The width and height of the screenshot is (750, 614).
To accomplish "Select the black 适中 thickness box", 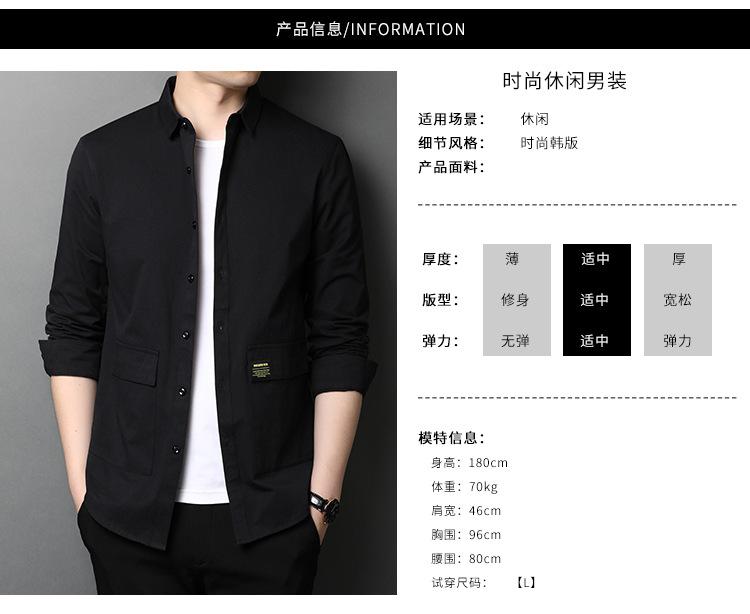I will (596, 259).
